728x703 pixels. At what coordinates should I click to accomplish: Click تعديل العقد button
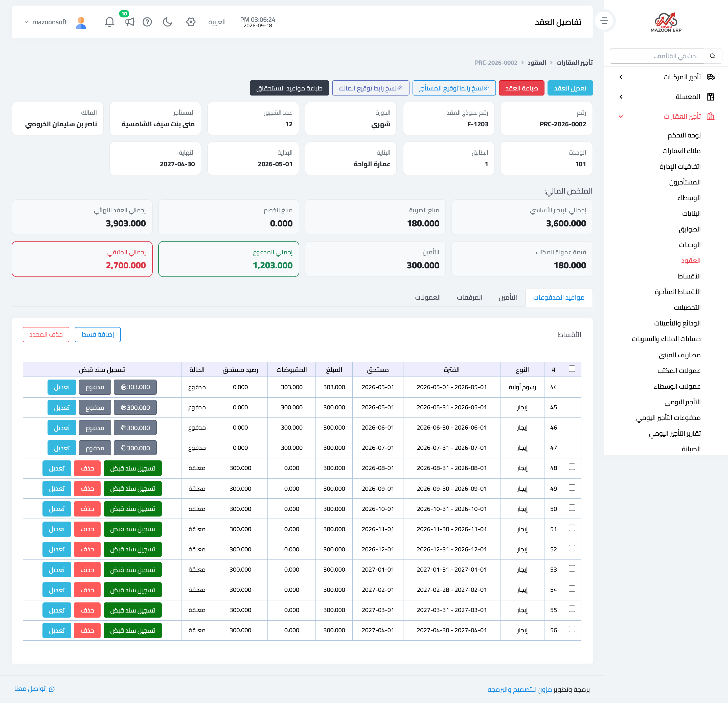pyautogui.click(x=570, y=88)
